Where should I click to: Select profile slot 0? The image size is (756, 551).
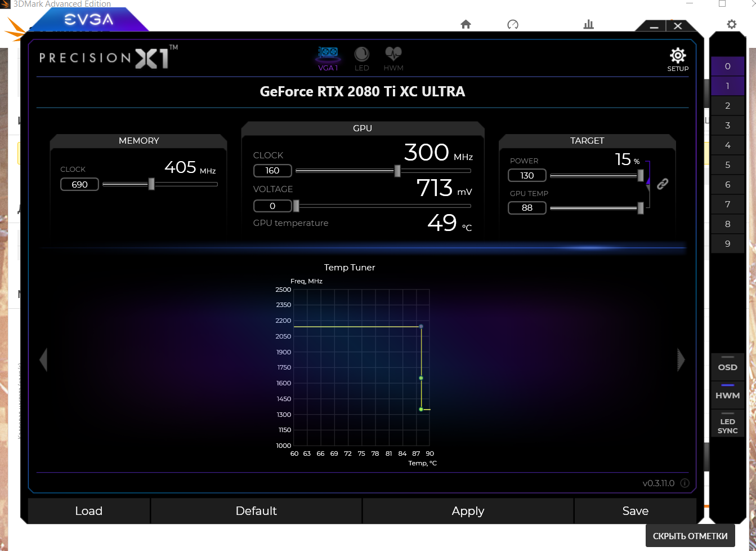coord(727,66)
